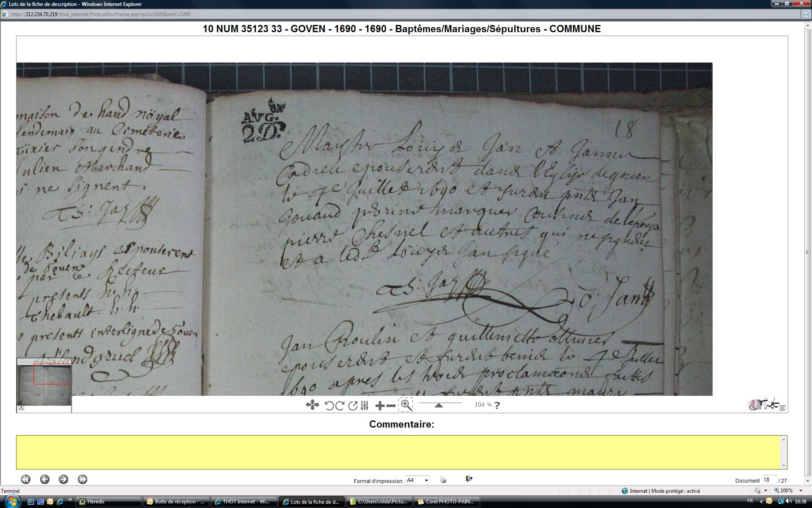Screen dimensions: 812x508
Task: Switch to Heredis in taskbar
Action: coord(109,502)
